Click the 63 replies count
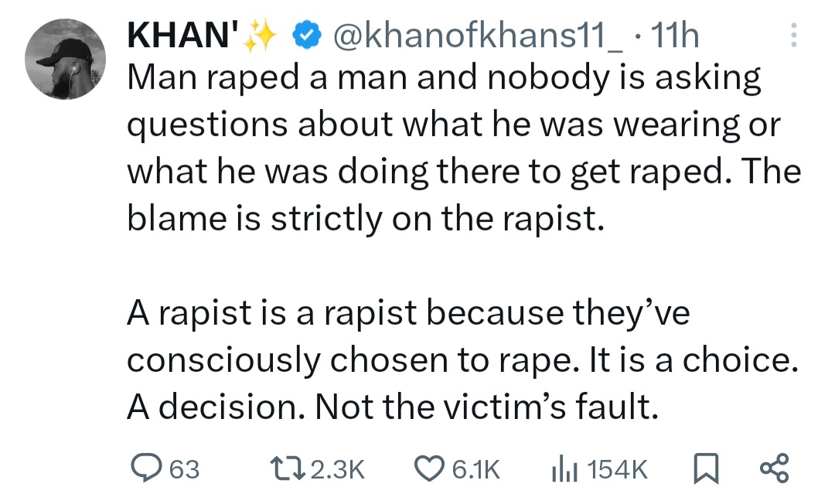The image size is (835, 504). 184,469
